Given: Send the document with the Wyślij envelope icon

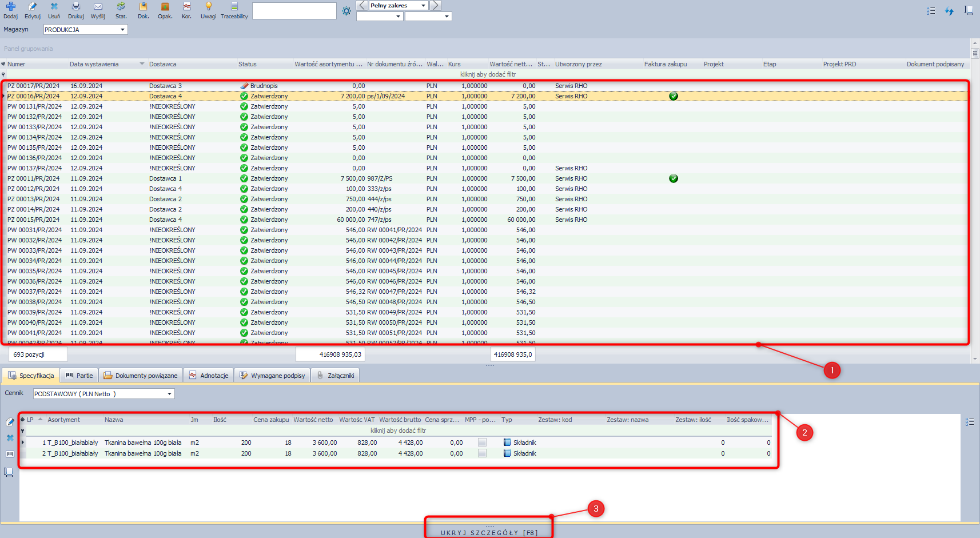Looking at the screenshot, I should tap(98, 7).
